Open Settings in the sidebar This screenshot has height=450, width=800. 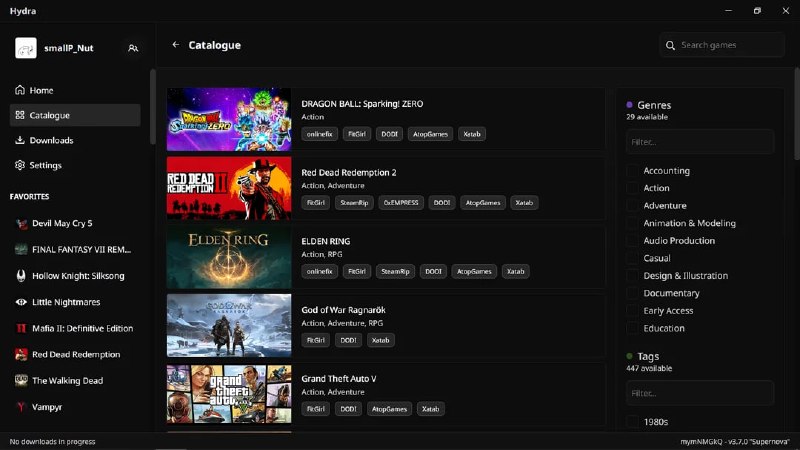75,165
